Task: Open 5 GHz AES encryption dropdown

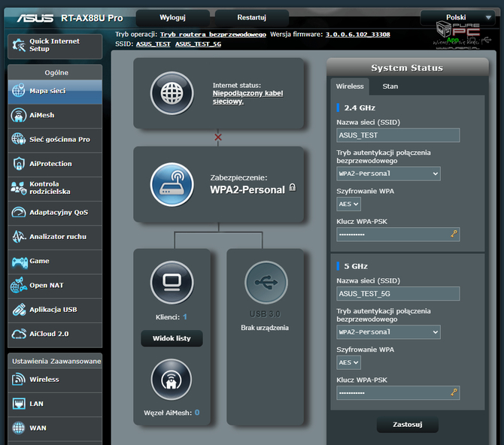Action: [348, 362]
